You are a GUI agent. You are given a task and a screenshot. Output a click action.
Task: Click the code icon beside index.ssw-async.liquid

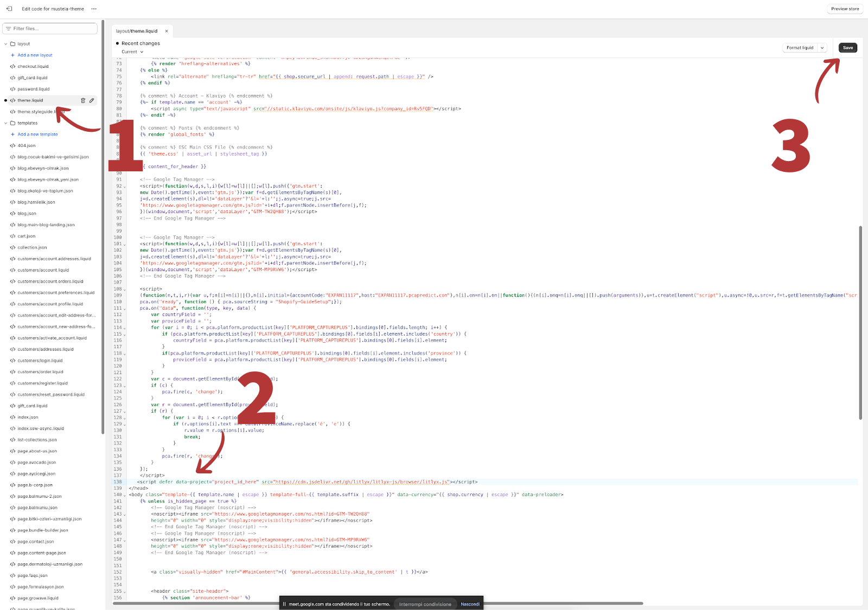pos(12,428)
